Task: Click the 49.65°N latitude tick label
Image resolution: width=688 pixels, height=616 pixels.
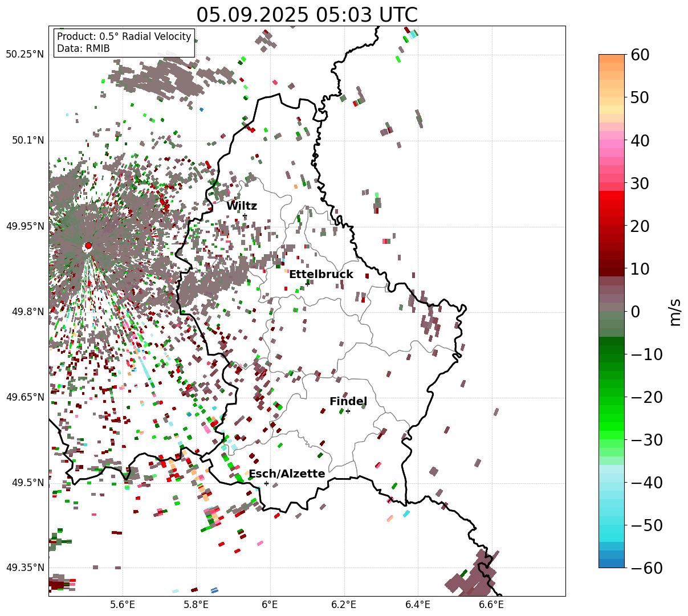Action: [x=25, y=397]
